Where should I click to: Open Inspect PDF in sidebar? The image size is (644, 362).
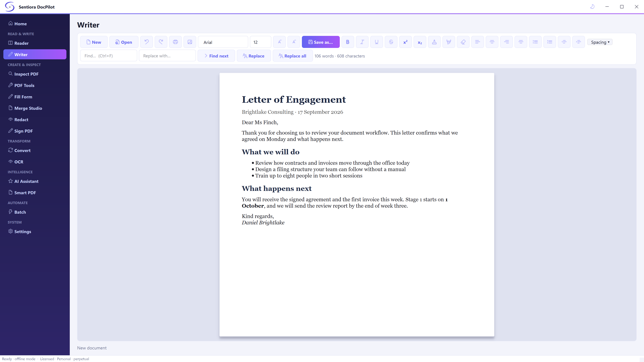(x=35, y=74)
